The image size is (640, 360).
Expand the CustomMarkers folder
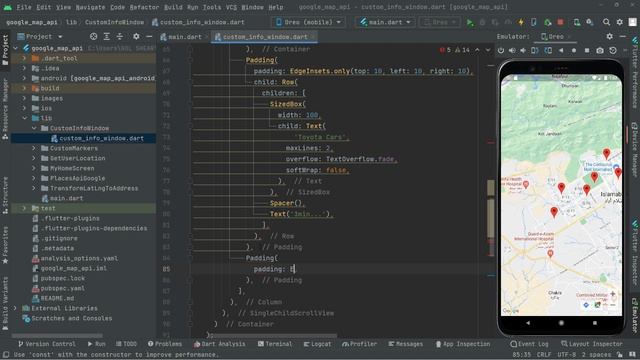click(34, 148)
